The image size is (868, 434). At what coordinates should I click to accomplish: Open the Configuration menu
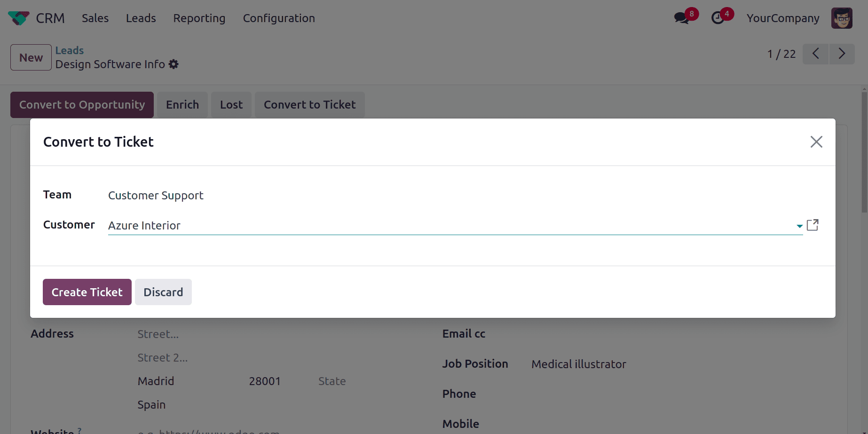click(279, 18)
